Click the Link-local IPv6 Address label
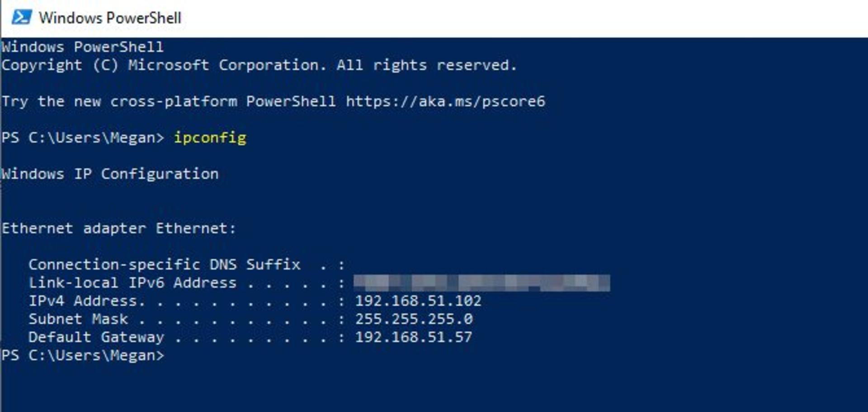The image size is (868, 412). tap(132, 283)
